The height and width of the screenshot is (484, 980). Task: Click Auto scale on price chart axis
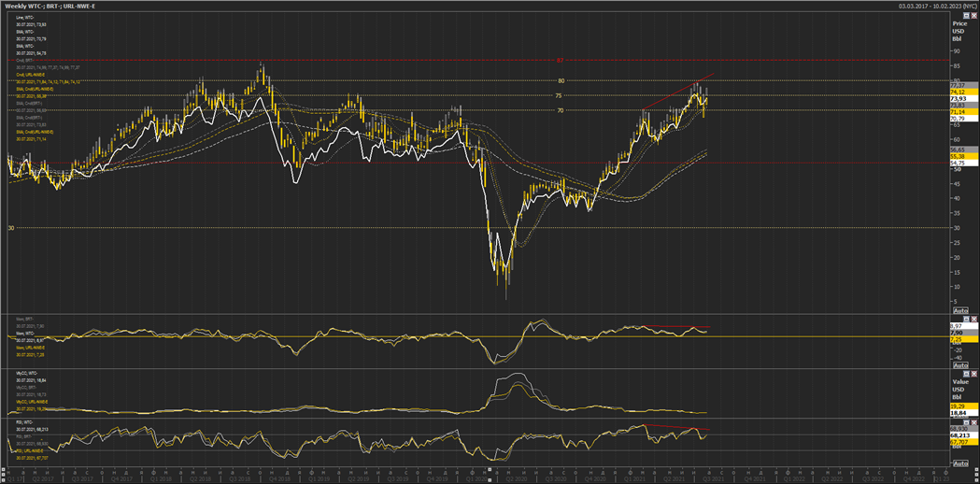pos(960,310)
